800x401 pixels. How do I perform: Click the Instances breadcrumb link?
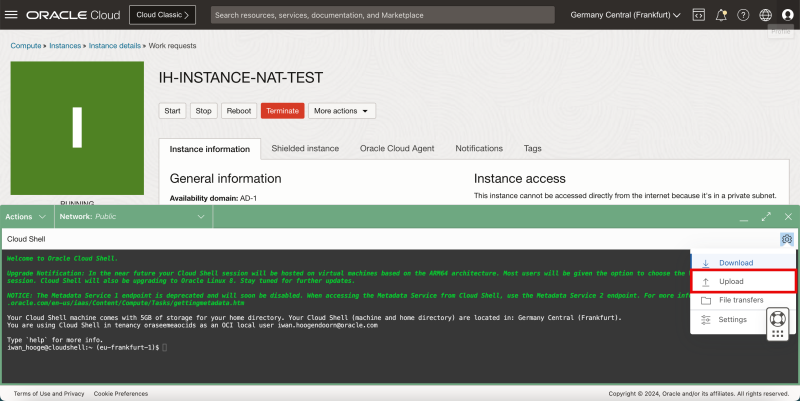coord(65,45)
